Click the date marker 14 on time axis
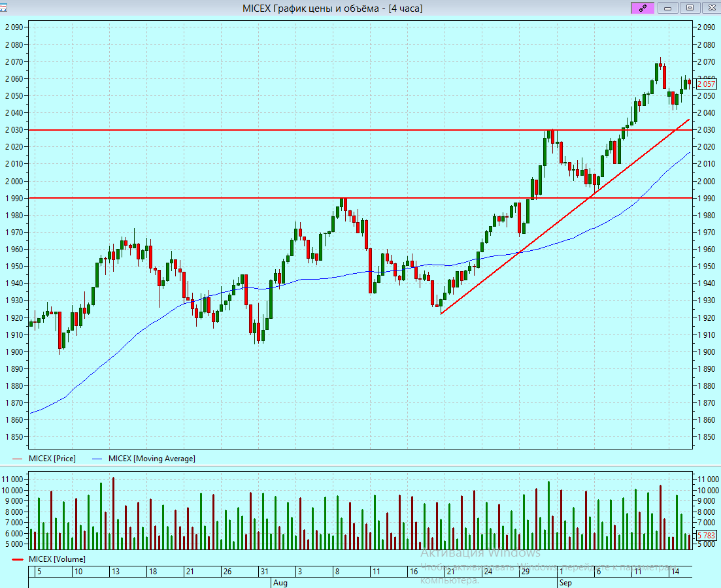Image resolution: width=721 pixels, height=588 pixels. [675, 572]
